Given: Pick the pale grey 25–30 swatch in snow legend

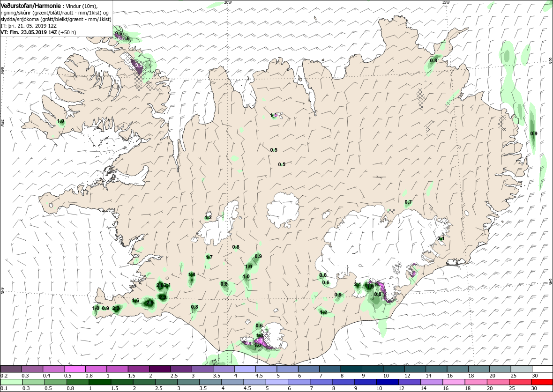Looking at the screenshot, I should click(x=521, y=369).
